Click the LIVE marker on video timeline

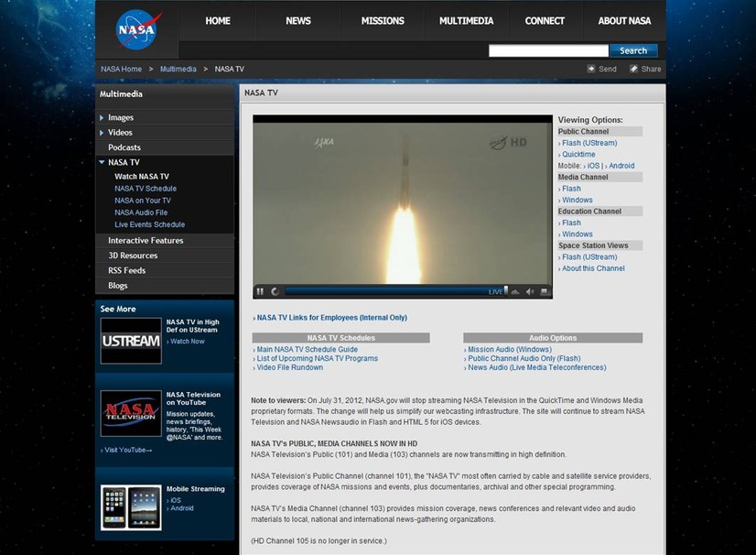tap(495, 292)
